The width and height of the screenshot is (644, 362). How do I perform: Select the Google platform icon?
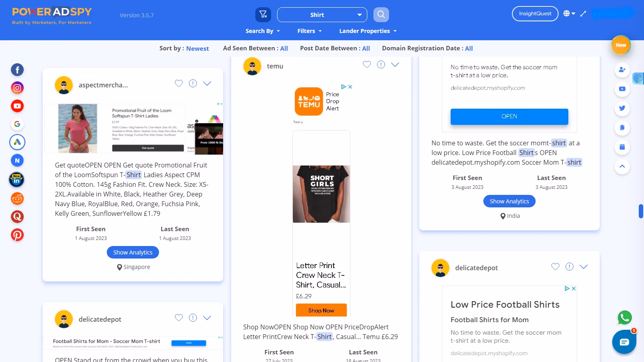tap(17, 124)
